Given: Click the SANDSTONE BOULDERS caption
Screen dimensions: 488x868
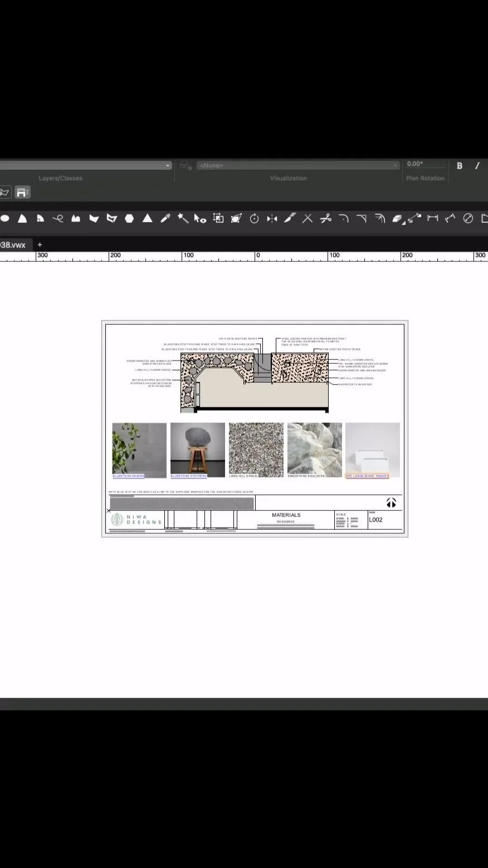Looking at the screenshot, I should (x=306, y=476).
